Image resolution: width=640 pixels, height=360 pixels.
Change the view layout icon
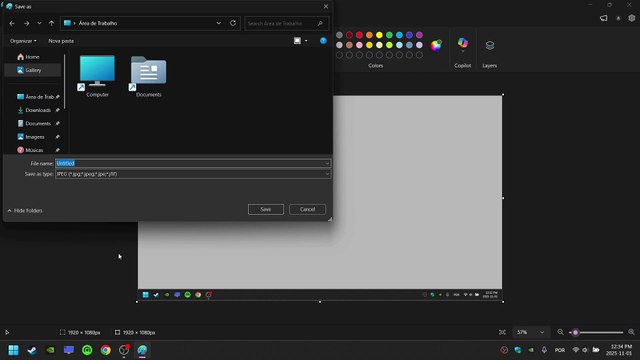[297, 40]
